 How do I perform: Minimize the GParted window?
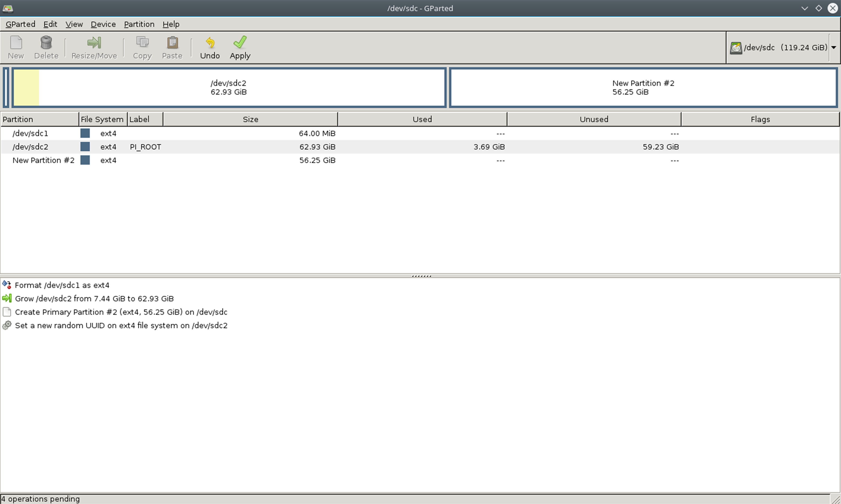804,8
